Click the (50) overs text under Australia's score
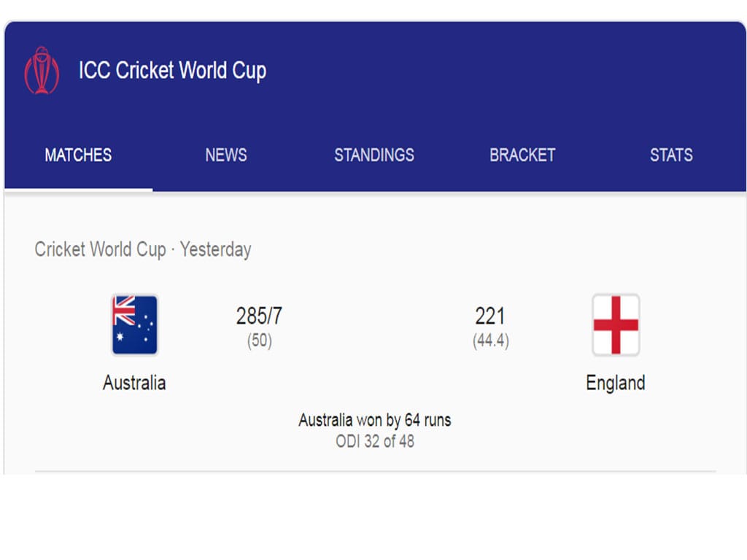The image size is (747, 560). coord(260,341)
